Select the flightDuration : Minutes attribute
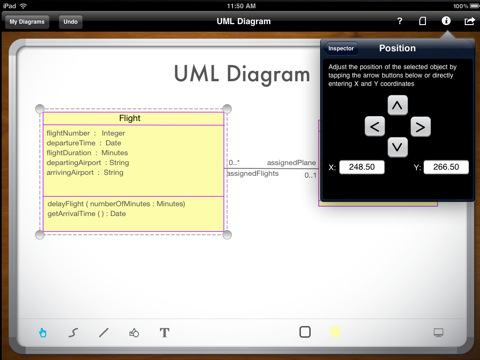The image size is (480, 360). pos(87,153)
